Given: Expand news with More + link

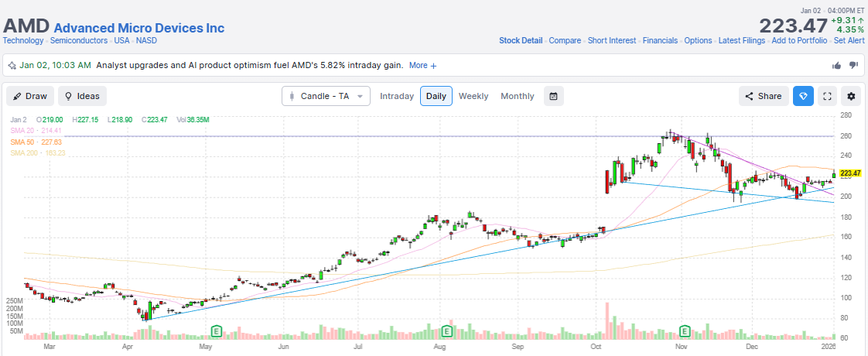Looking at the screenshot, I should (x=423, y=65).
